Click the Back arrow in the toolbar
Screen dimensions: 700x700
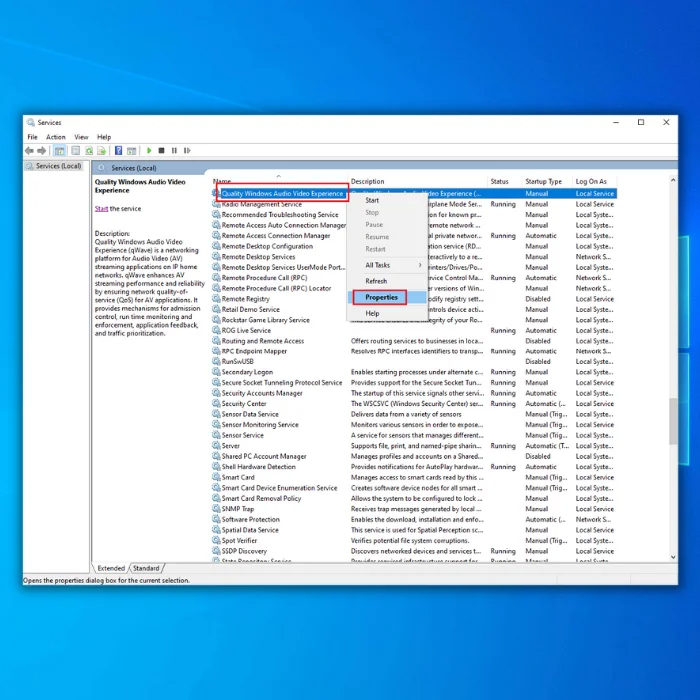[x=29, y=151]
